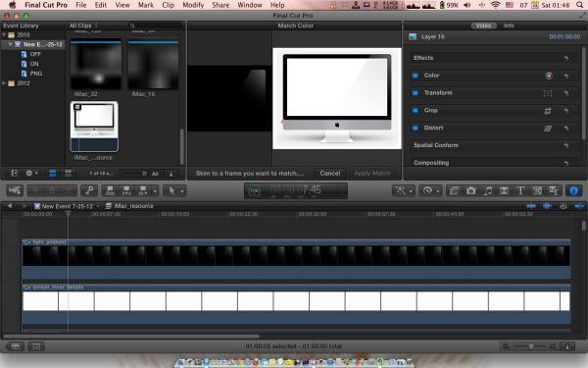This screenshot has height=368, width=588.
Task: Click the Append clip to storyline button
Action: coord(142,190)
